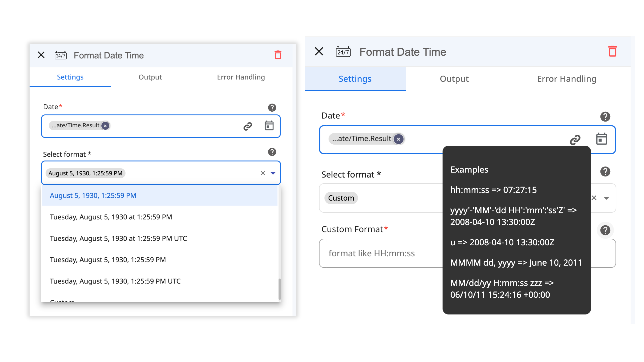Click help icon beside left Date label
This screenshot has height=362, width=644.
coord(272,107)
